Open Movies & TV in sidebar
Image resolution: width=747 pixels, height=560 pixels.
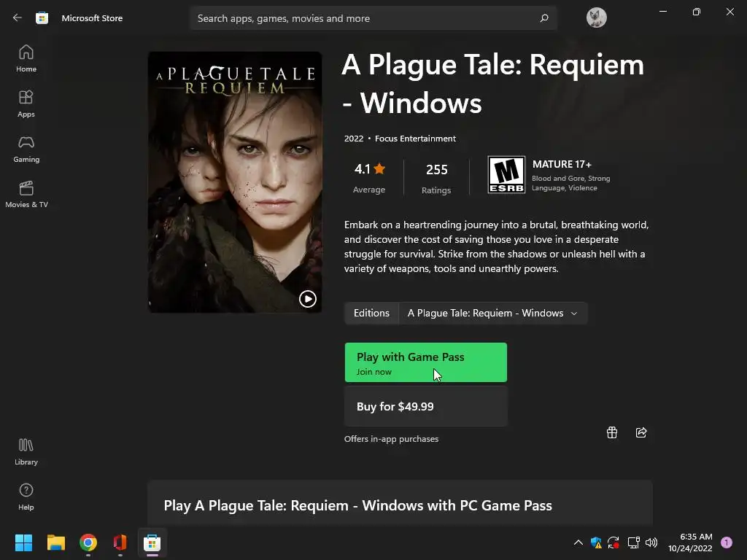click(26, 194)
